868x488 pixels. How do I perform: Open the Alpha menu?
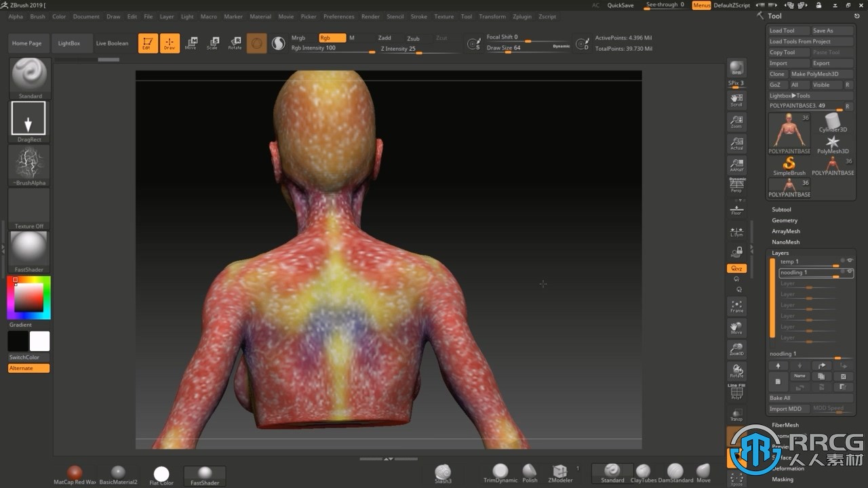(x=16, y=16)
